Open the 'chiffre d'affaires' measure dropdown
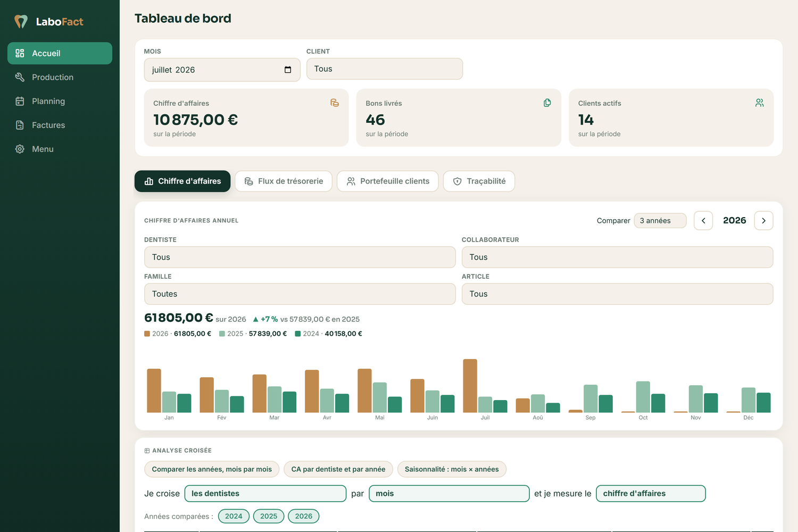 [x=651, y=494]
